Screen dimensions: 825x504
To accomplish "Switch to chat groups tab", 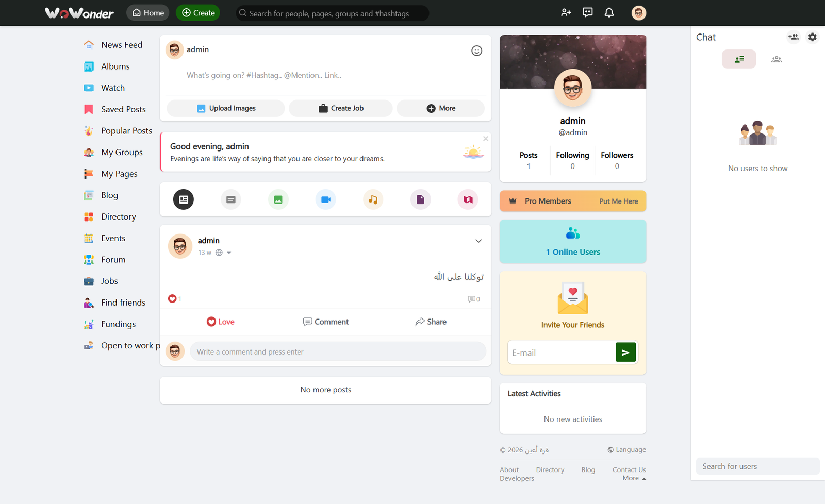I will point(777,59).
